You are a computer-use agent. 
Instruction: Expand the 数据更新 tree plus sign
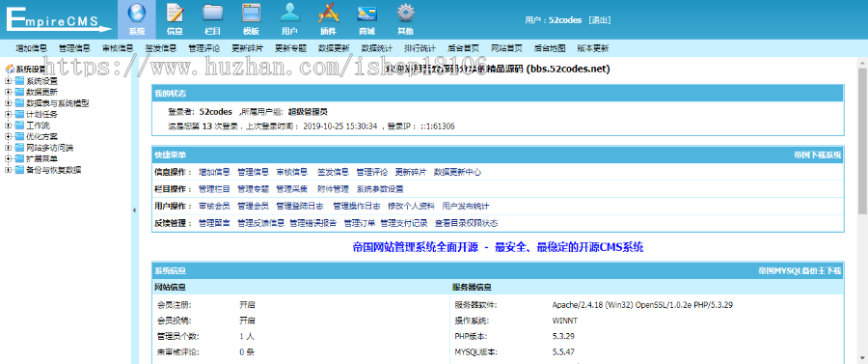point(9,92)
